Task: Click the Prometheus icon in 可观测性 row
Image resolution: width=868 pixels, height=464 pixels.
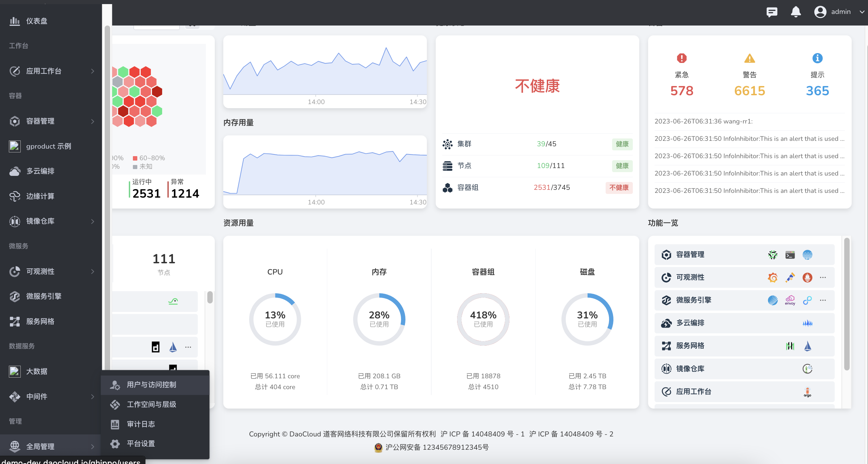Action: (807, 278)
